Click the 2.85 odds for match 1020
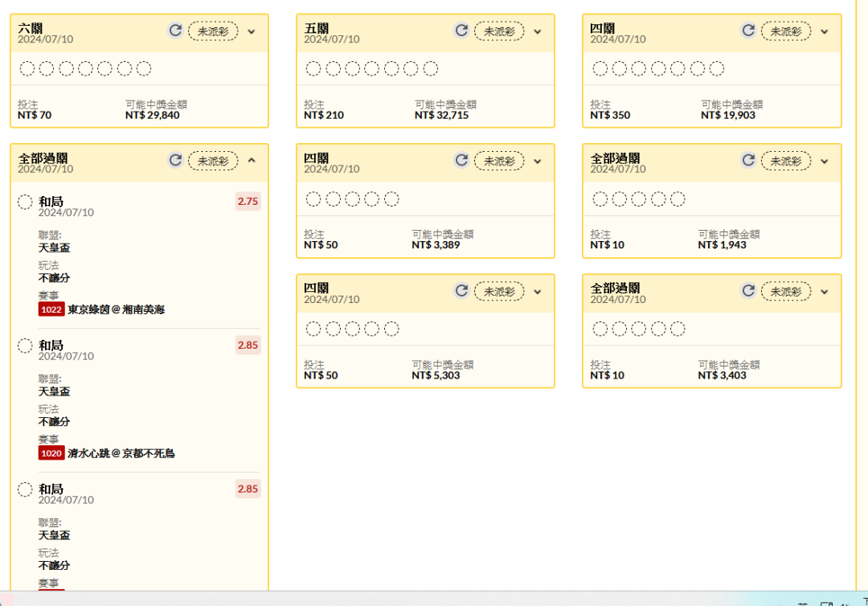Screen dimensions: 868x606 coord(248,346)
